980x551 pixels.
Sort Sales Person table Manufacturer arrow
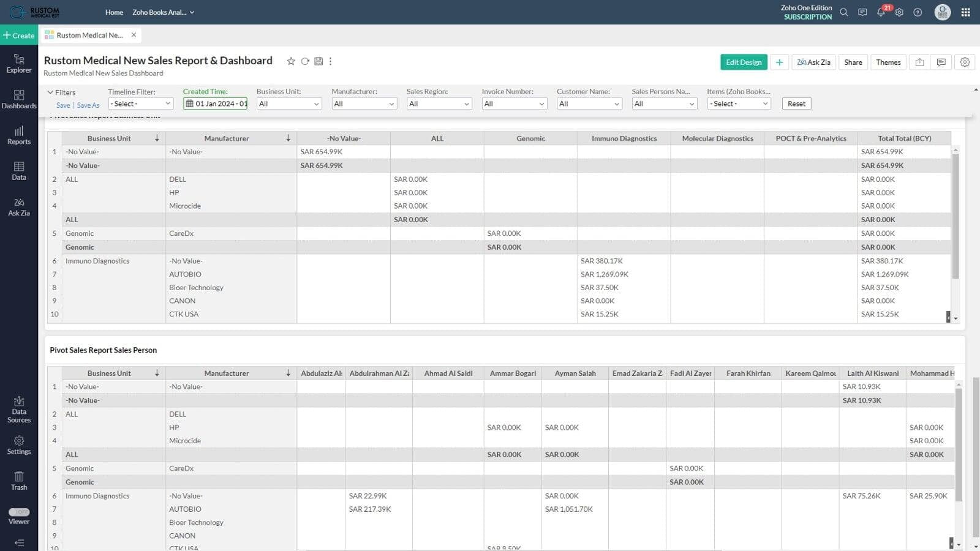[288, 373]
